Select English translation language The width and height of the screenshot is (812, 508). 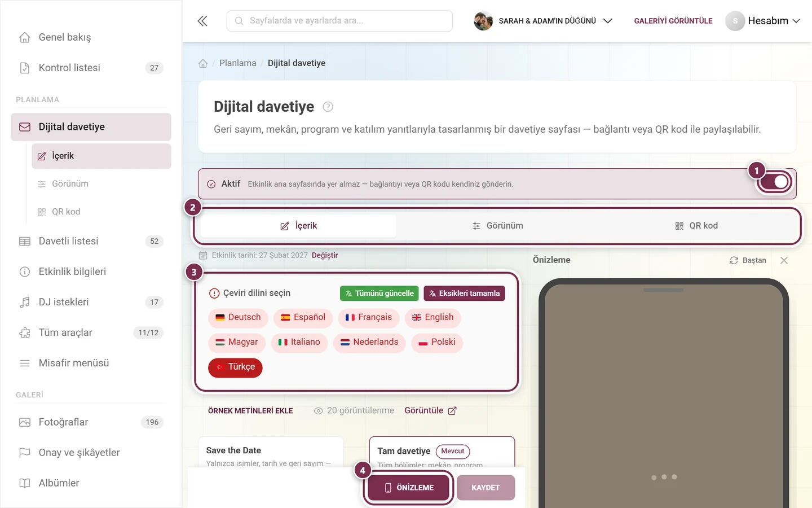(x=433, y=317)
